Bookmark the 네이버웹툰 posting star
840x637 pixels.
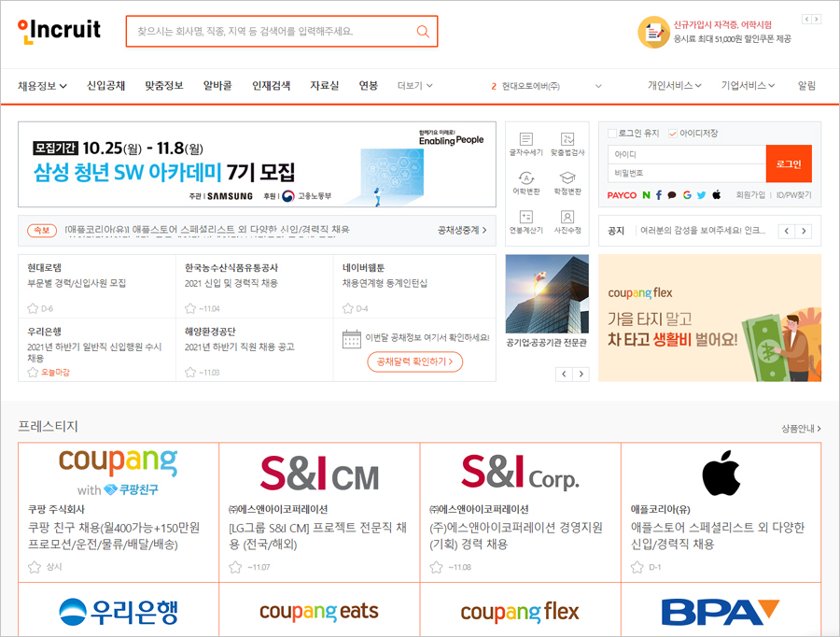(x=348, y=308)
